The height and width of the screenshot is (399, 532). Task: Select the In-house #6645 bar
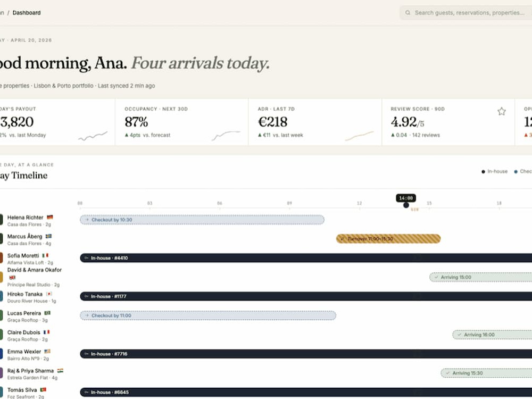click(x=306, y=392)
